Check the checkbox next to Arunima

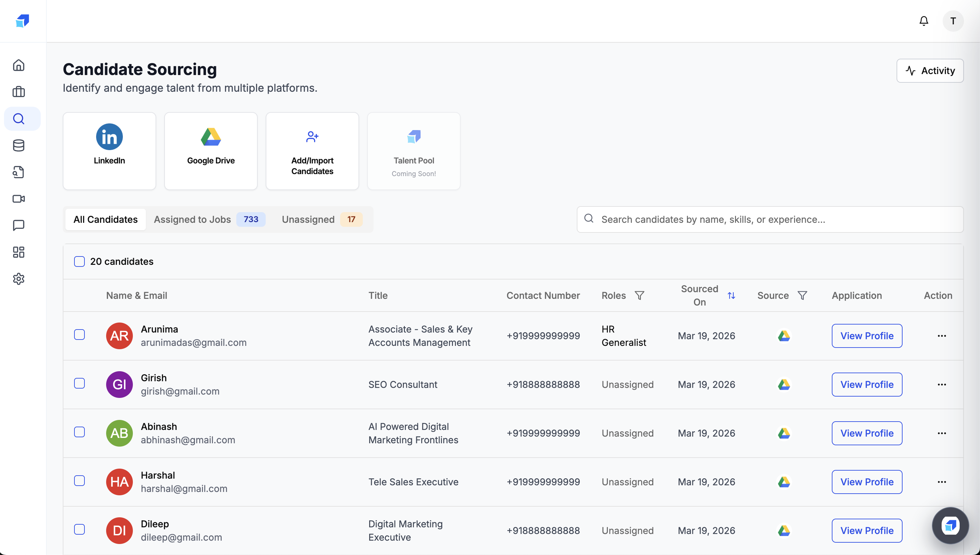point(79,335)
